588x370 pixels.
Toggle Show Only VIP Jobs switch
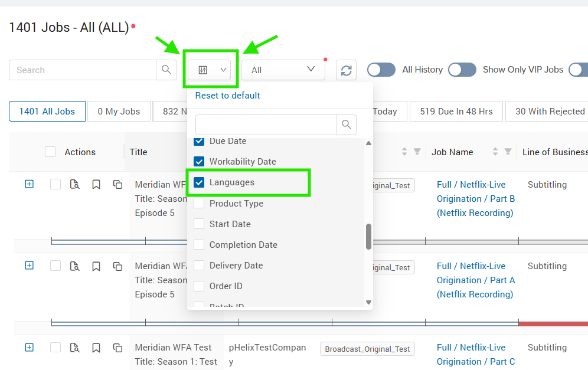pyautogui.click(x=462, y=70)
